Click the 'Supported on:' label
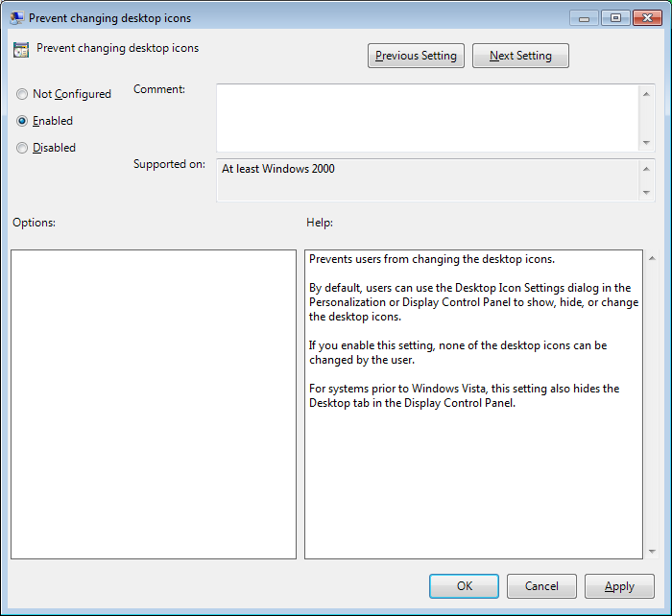The width and height of the screenshot is (672, 616). click(x=169, y=164)
